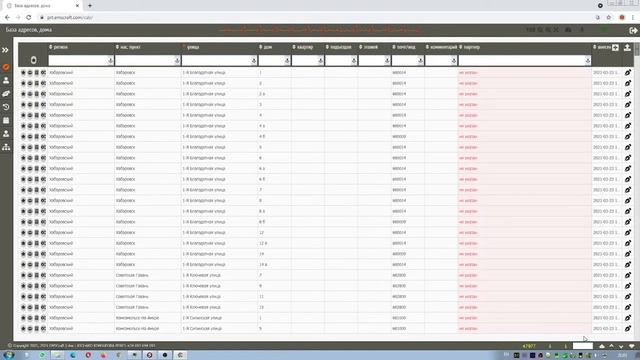This screenshot has width=640, height=360.
Task: Open dropdown arrow in нас. пункт filter
Action: tap(177, 60)
